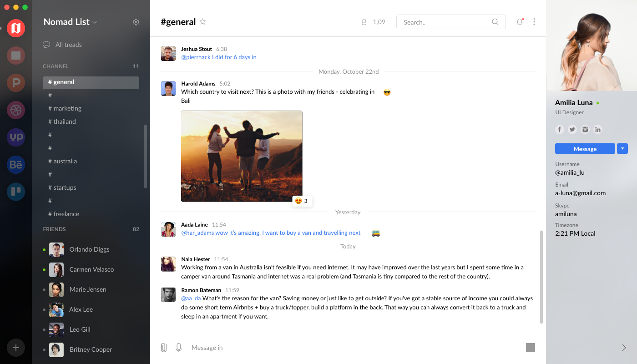Click the heart-eyes emoji reaction counter

coord(302,201)
